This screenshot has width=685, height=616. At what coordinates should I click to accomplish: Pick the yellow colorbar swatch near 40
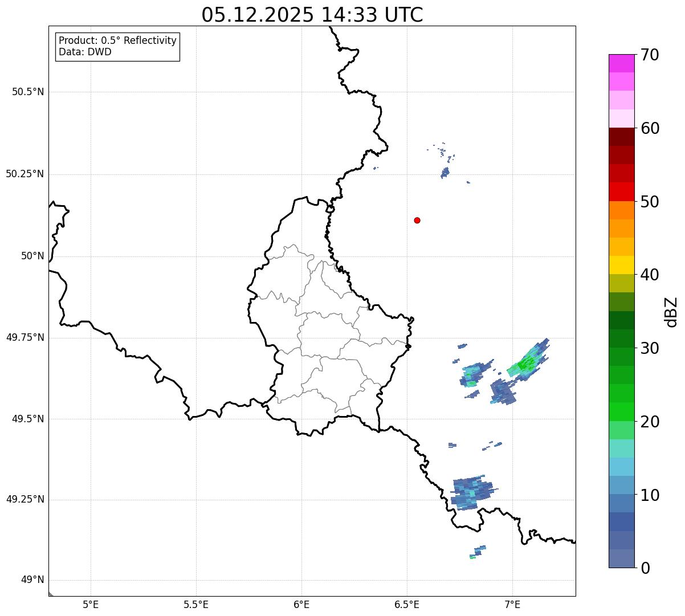click(x=621, y=265)
